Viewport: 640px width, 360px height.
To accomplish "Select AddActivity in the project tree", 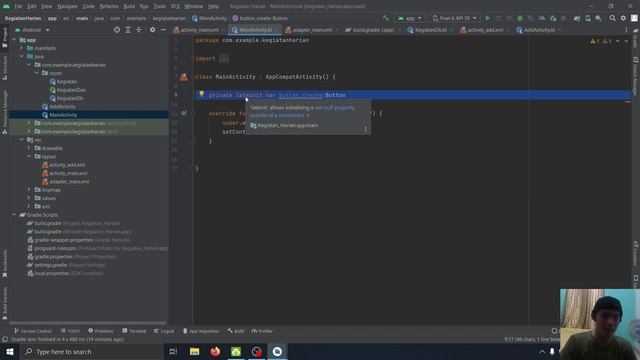I will click(x=62, y=107).
